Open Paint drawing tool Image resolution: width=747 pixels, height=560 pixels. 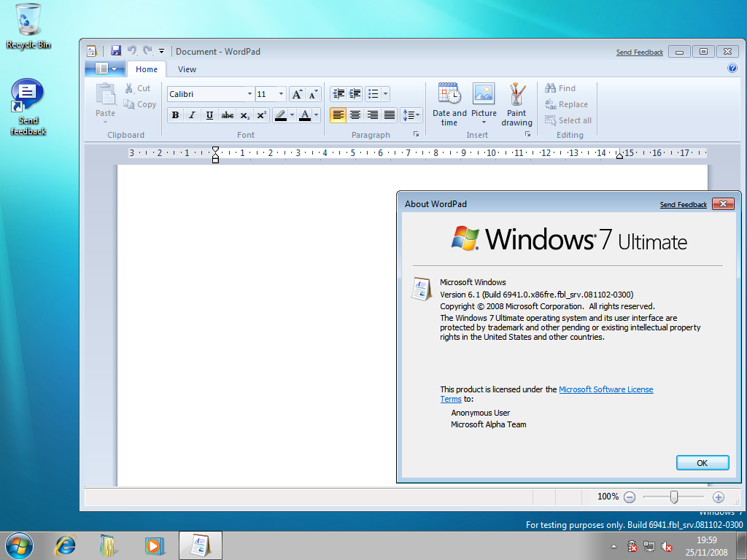click(516, 104)
